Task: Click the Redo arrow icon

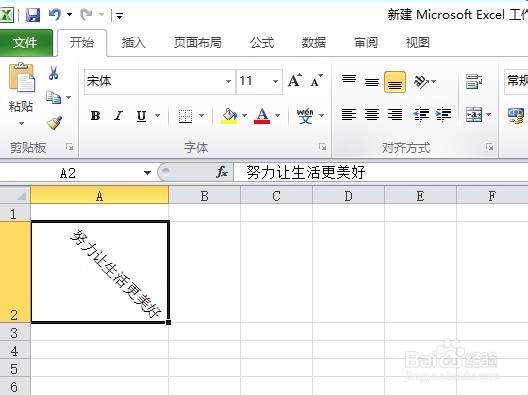Action: coord(87,14)
